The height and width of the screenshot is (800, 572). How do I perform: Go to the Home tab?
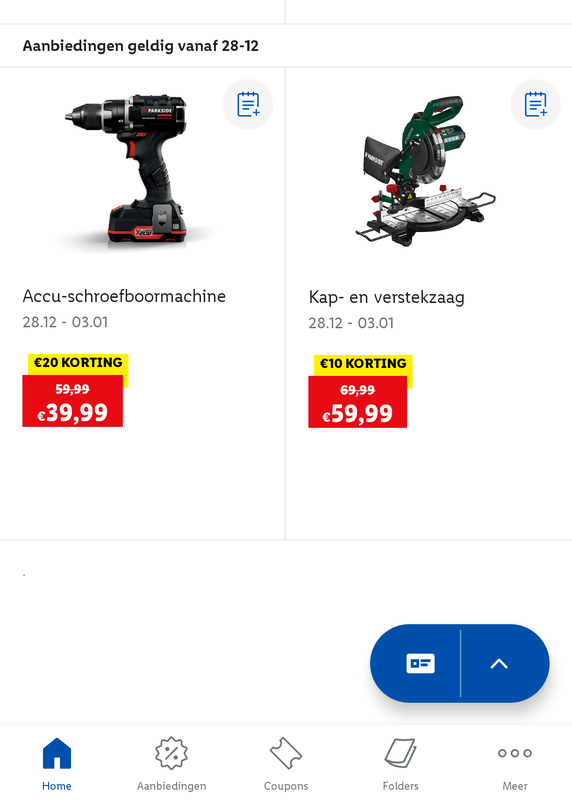pos(57,763)
